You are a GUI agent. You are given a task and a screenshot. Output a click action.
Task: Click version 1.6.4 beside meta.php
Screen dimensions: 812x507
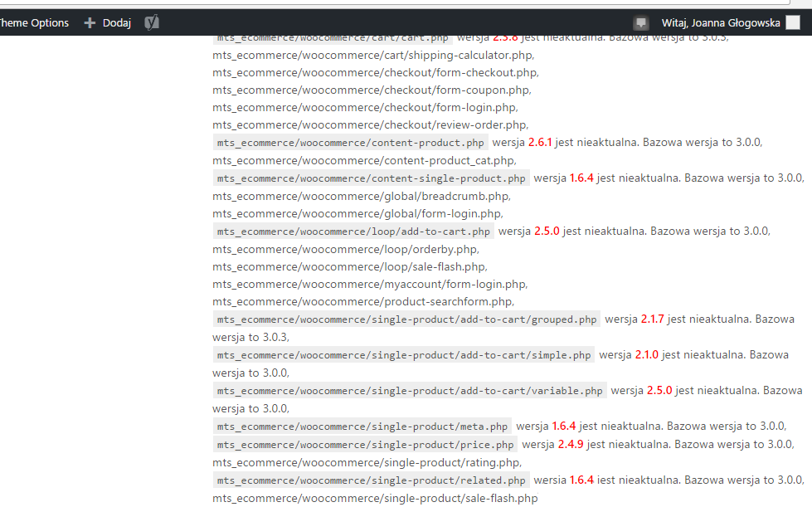pyautogui.click(x=564, y=427)
